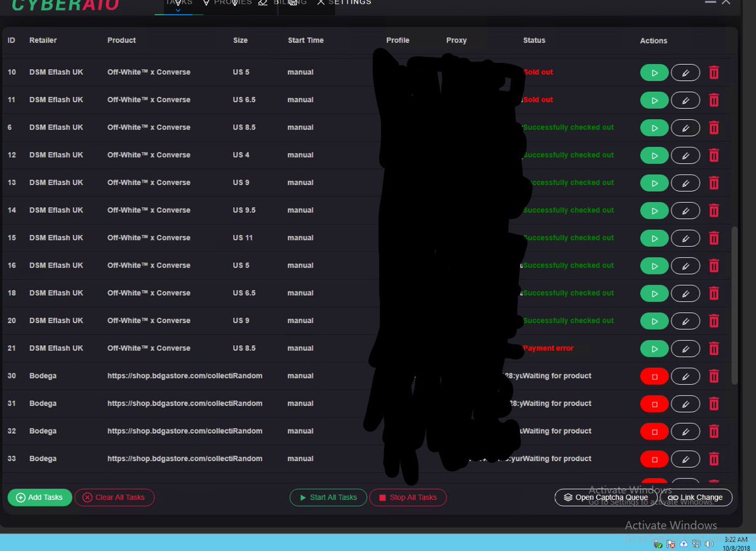The height and width of the screenshot is (551, 756).
Task: Select the US 9.5 size cell in task 14
Action: click(x=244, y=210)
